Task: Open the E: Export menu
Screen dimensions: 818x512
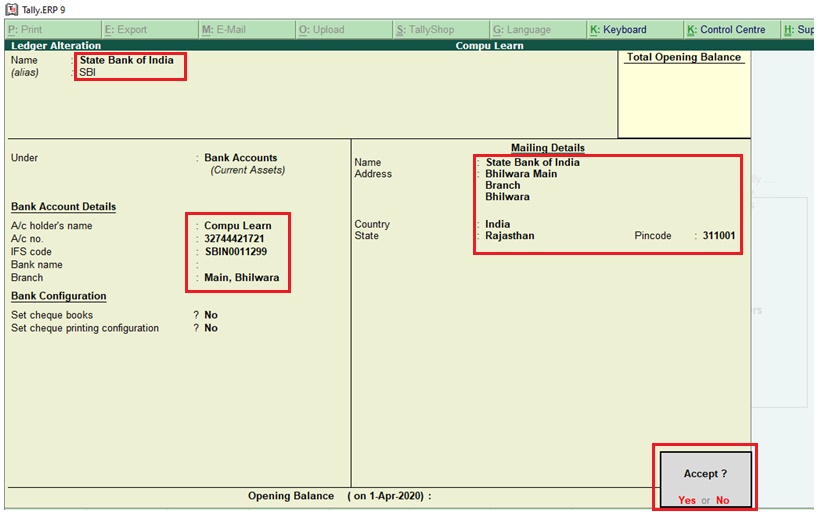Action: point(150,30)
